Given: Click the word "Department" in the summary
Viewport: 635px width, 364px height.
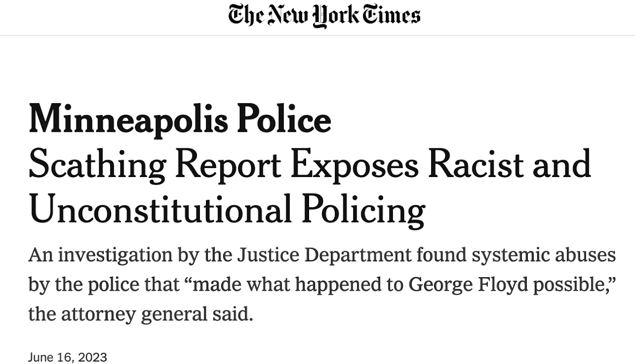Looking at the screenshot, I should coord(358,255).
